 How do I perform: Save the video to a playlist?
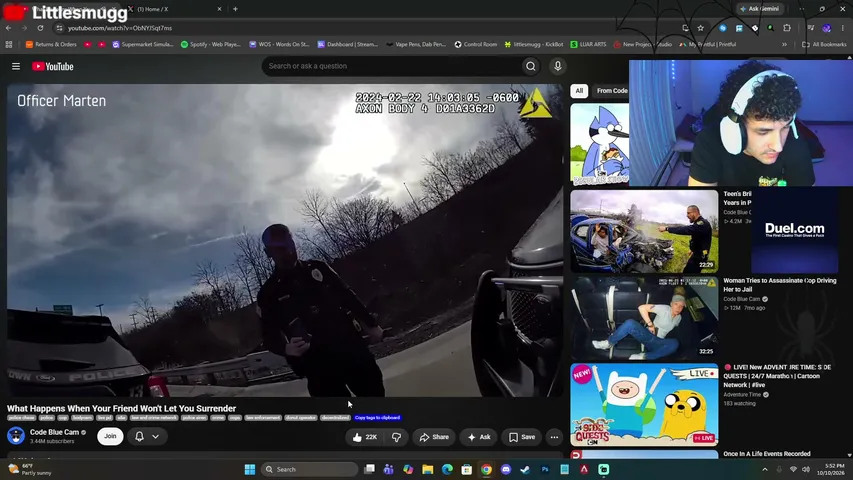522,437
